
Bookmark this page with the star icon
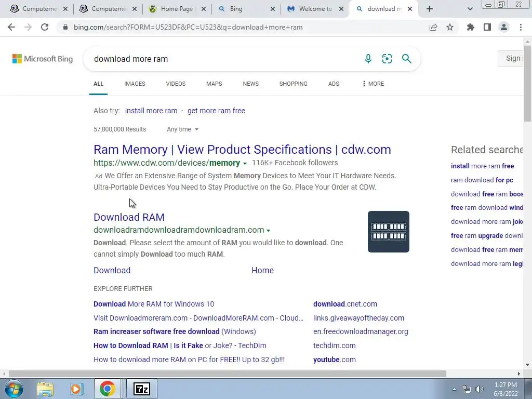[450, 27]
